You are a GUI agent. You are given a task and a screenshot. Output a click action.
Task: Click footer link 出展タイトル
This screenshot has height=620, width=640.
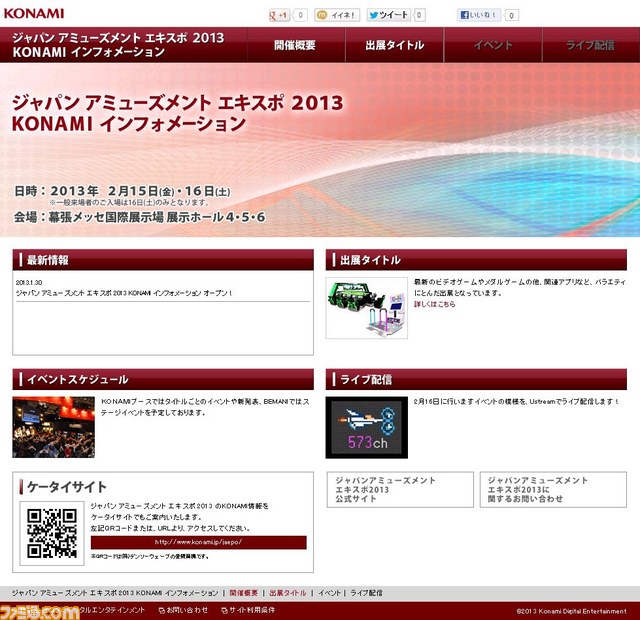coord(288,593)
